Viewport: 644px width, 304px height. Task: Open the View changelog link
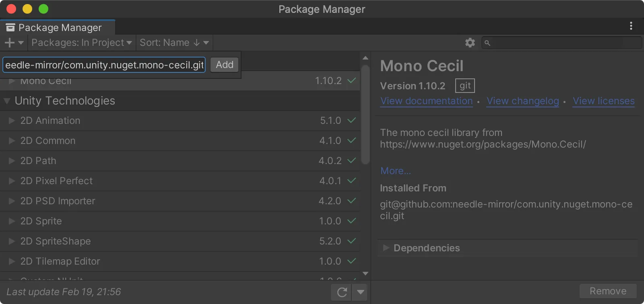click(522, 101)
